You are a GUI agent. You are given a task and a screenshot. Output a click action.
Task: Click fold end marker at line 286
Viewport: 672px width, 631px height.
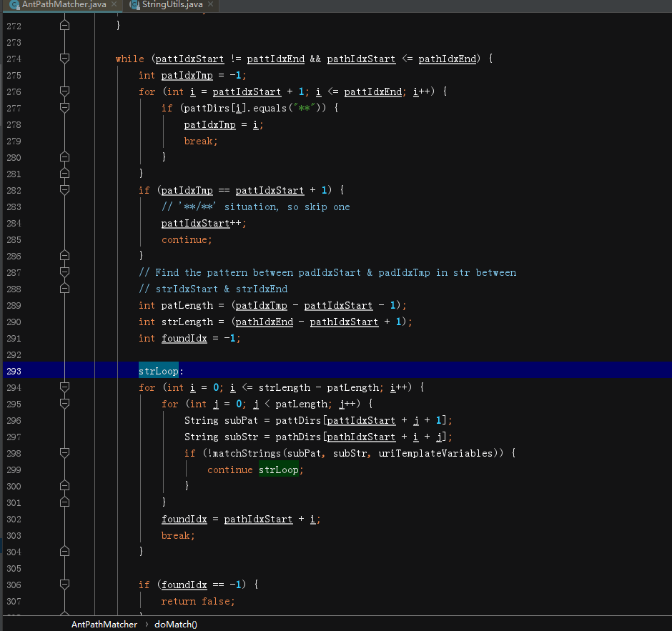[65, 256]
